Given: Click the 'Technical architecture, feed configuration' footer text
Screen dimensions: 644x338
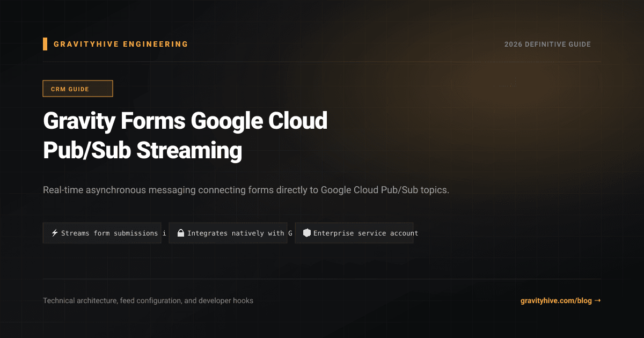Looking at the screenshot, I should (x=148, y=301).
